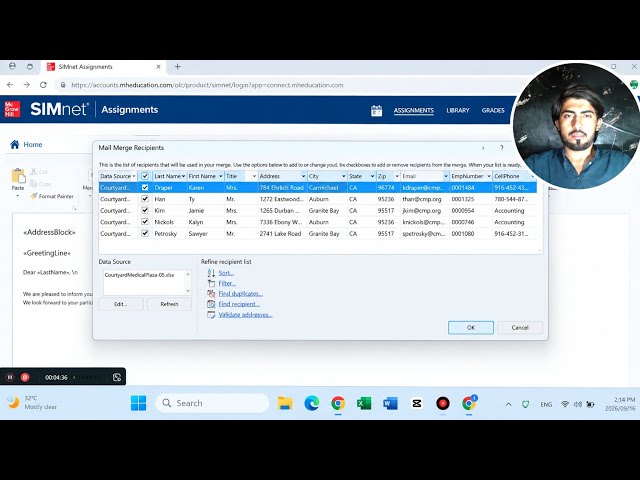Image resolution: width=640 pixels, height=480 pixels.
Task: Open the Data Source column dropdown
Action: tap(134, 176)
